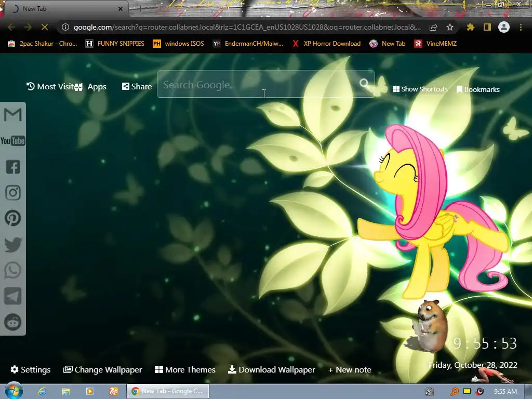Add a New note
Viewport: 532px width, 399px height.
coord(350,369)
